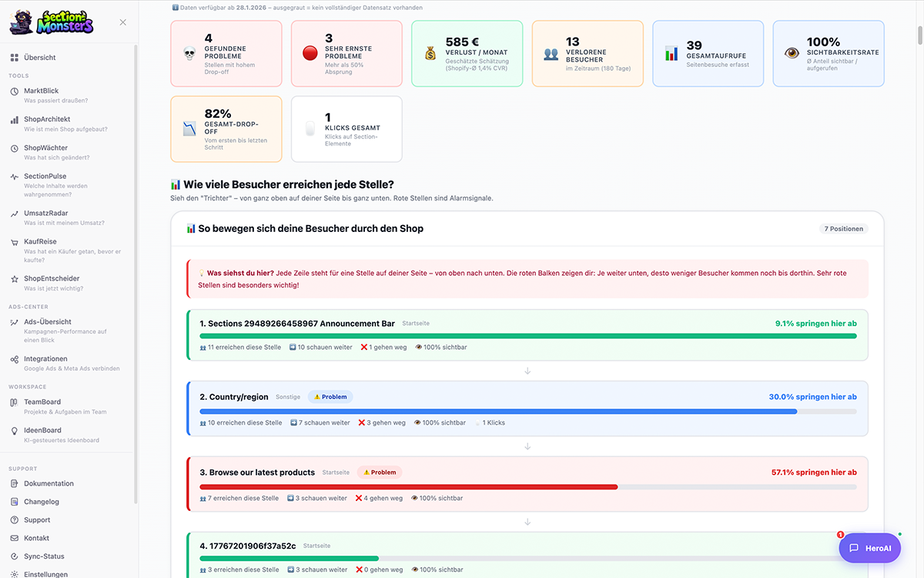Click the Ads-Übersicht chart icon

(x=15, y=322)
